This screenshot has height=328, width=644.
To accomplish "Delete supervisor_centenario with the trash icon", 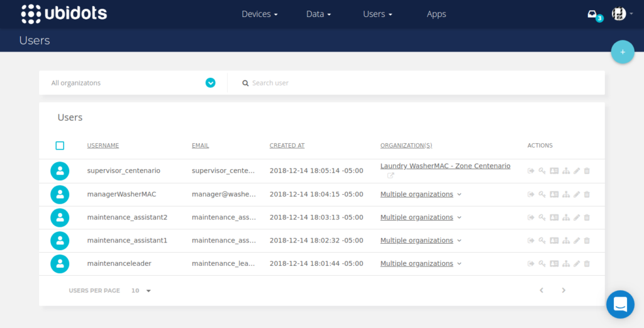I will pyautogui.click(x=587, y=171).
